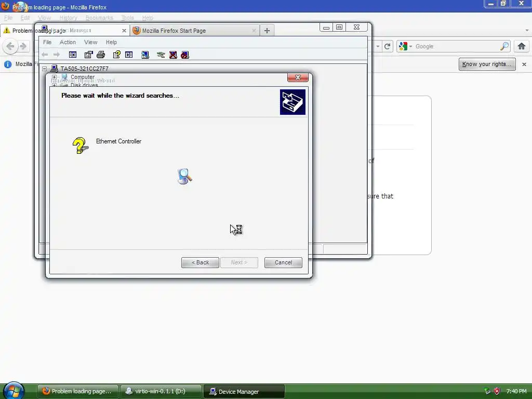This screenshot has height=399, width=532.
Task: Click the wizard's Back button
Action: pyautogui.click(x=200, y=262)
